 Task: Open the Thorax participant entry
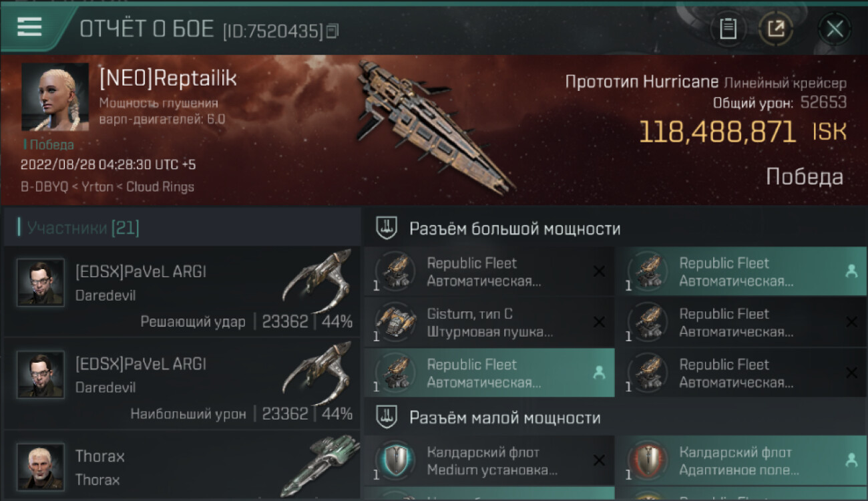[x=182, y=466]
